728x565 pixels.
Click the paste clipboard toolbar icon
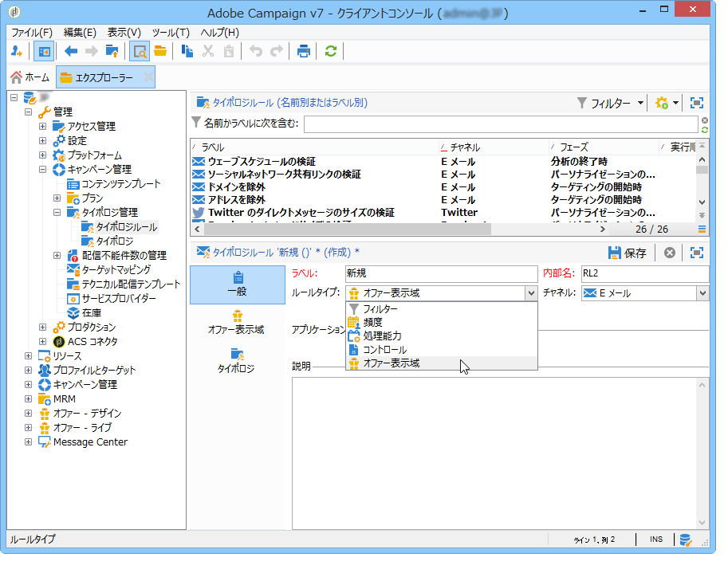click(228, 51)
